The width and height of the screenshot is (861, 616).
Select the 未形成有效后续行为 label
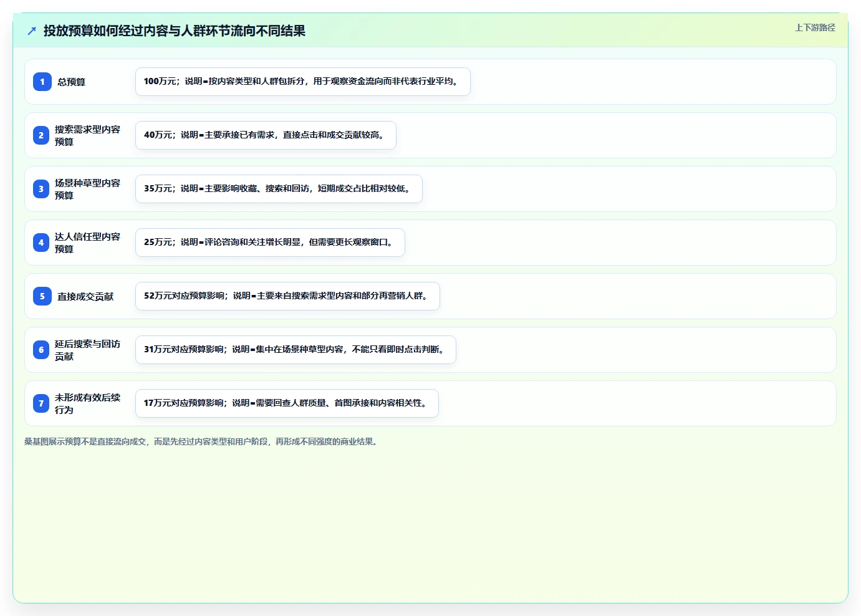(x=87, y=403)
